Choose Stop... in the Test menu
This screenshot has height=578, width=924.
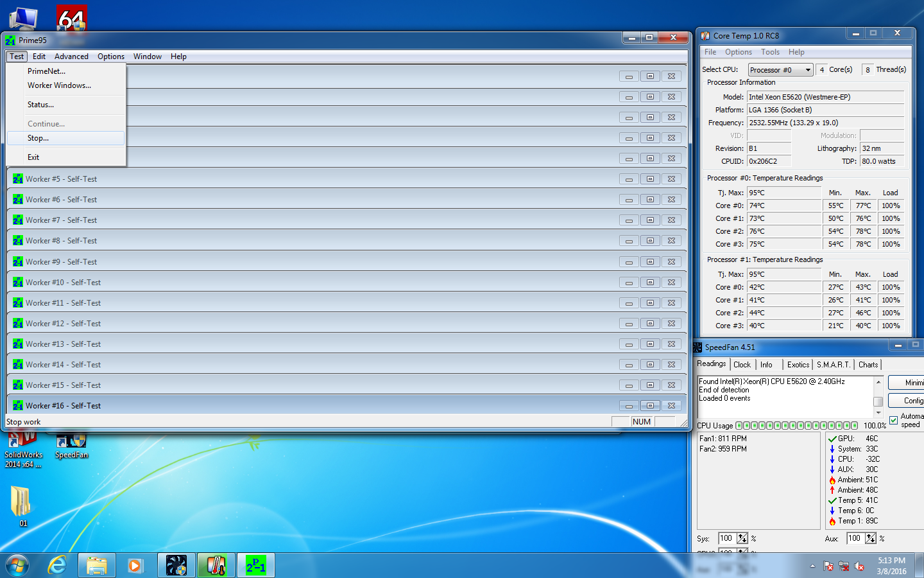point(65,138)
